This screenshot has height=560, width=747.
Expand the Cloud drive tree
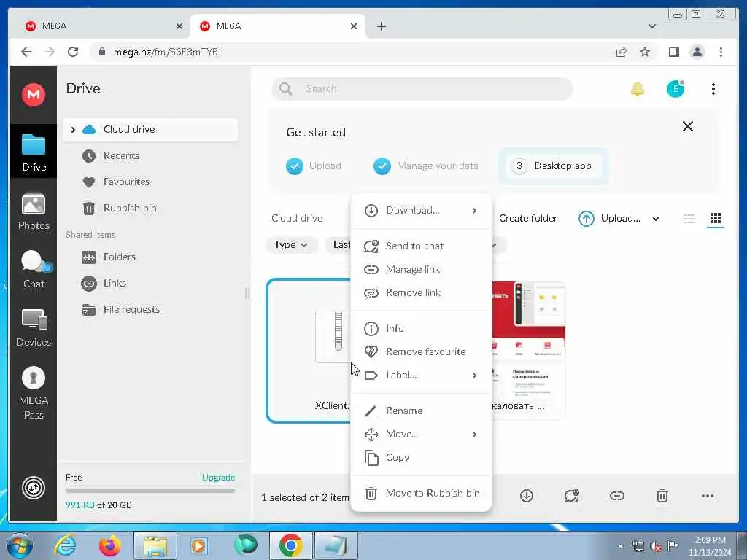[73, 130]
